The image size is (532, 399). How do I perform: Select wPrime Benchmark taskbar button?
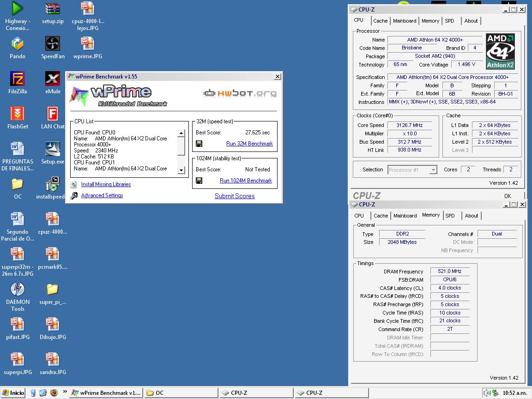(106, 393)
